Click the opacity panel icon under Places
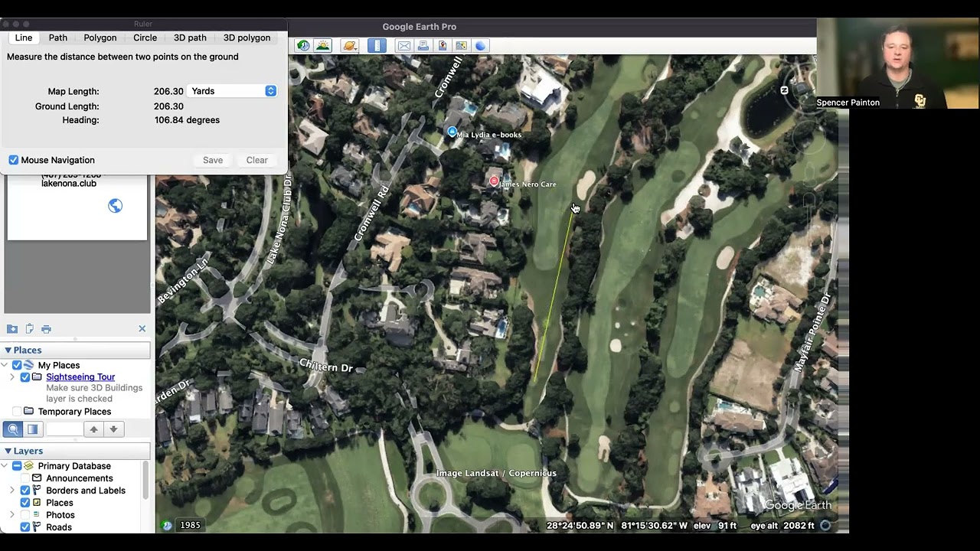The height and width of the screenshot is (551, 980). point(33,429)
